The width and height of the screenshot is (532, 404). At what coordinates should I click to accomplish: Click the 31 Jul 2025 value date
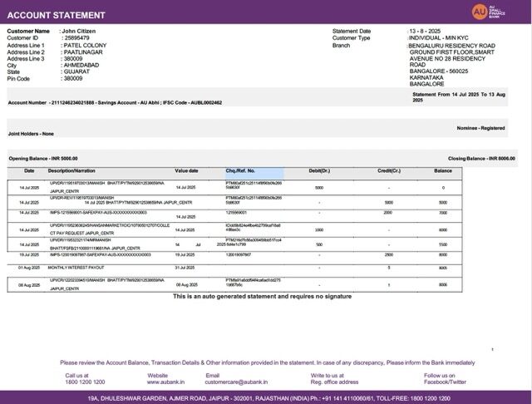coord(185,268)
